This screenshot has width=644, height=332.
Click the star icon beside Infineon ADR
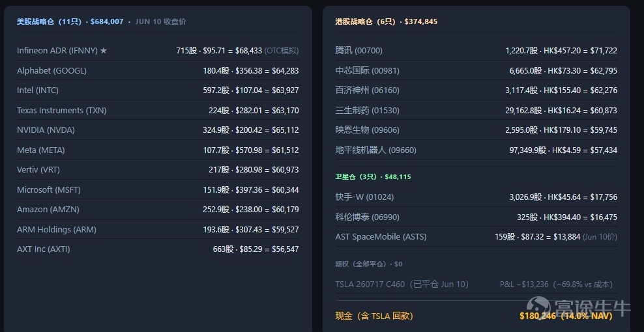104,51
